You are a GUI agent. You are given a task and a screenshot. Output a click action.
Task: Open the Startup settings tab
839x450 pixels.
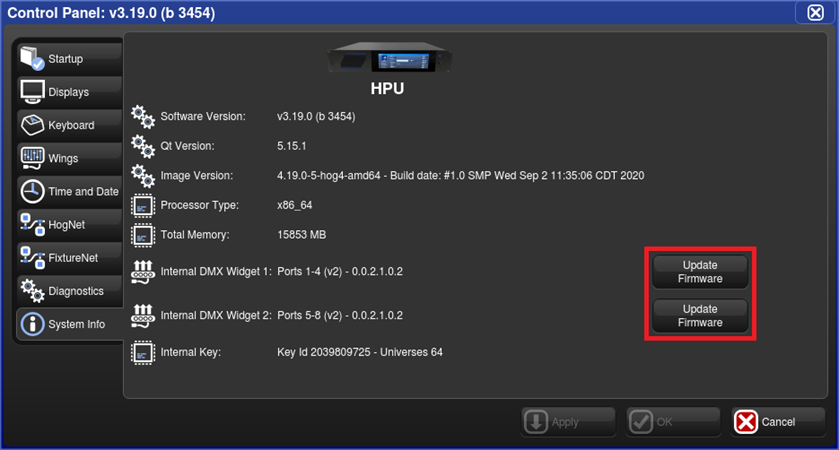click(70, 59)
